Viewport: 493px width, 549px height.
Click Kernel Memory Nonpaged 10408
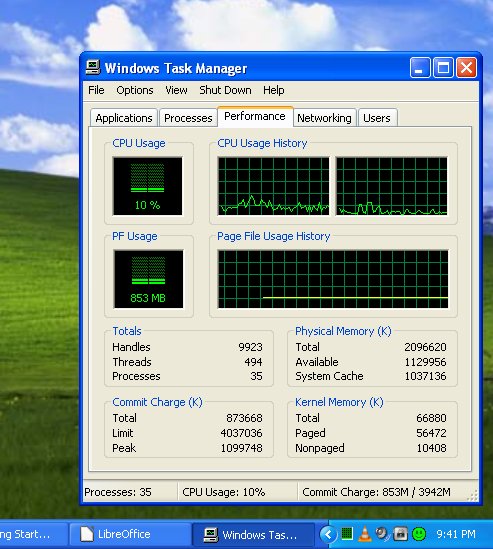point(431,448)
